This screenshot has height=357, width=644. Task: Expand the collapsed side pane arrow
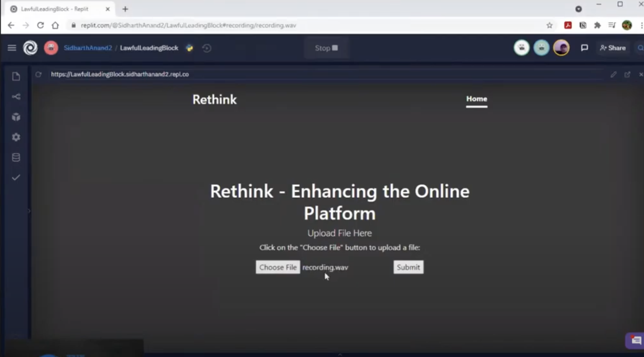click(x=29, y=211)
